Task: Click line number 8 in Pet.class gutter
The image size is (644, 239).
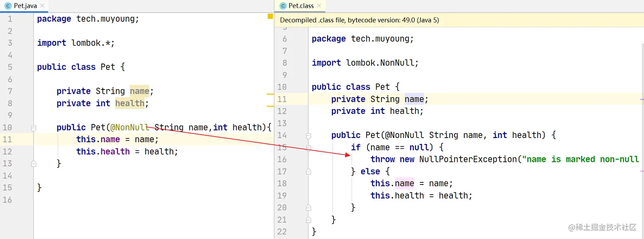Action: (285, 63)
